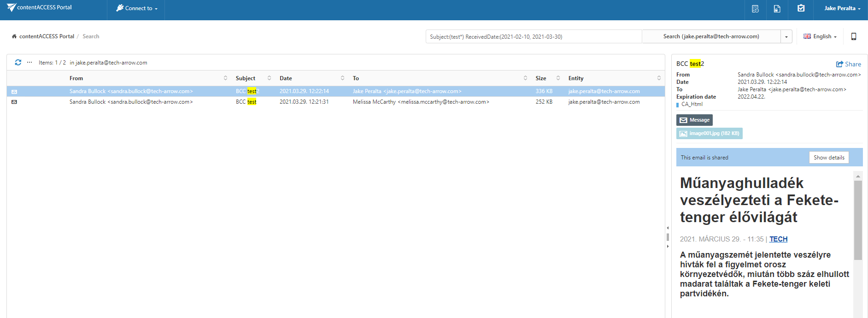Screen dimensions: 868x318
Task: Click the search query input field
Action: (533, 36)
